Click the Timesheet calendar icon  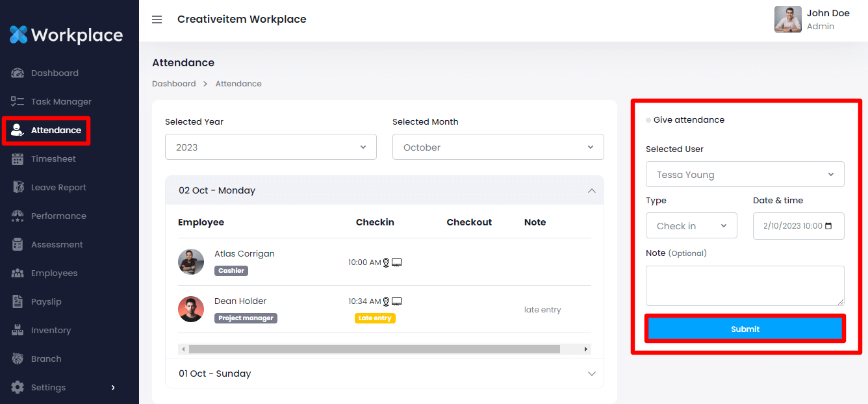pos(18,159)
